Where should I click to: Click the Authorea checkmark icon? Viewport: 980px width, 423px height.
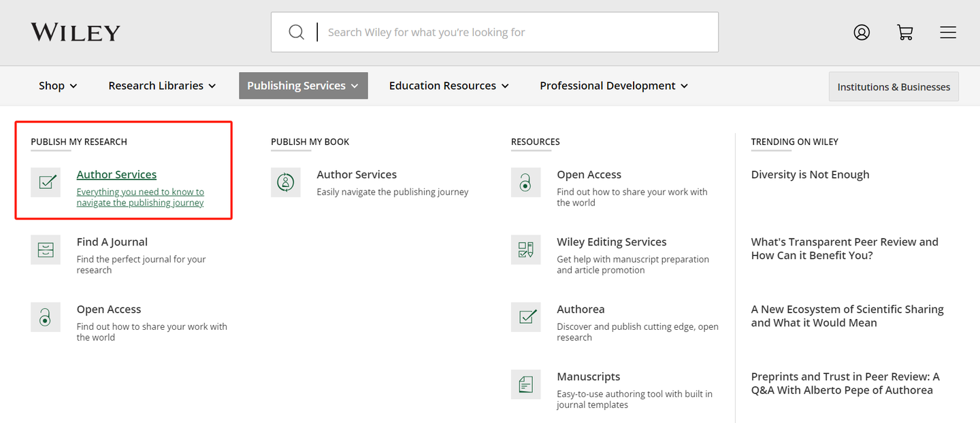coord(526,317)
